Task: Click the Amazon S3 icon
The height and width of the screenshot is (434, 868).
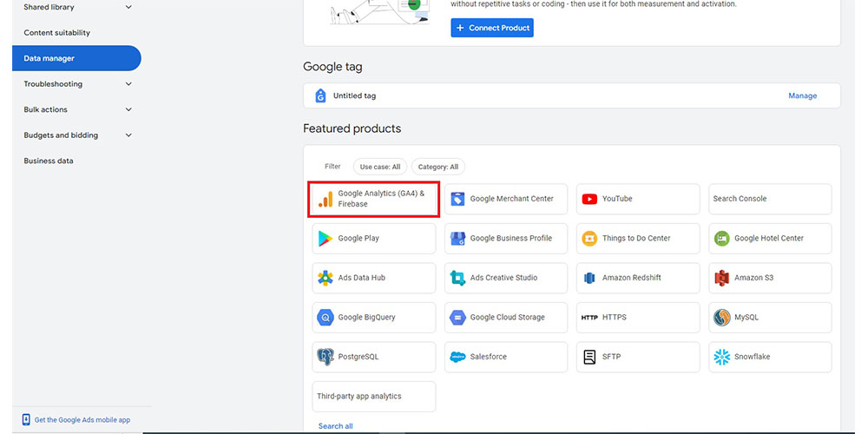Action: point(722,278)
